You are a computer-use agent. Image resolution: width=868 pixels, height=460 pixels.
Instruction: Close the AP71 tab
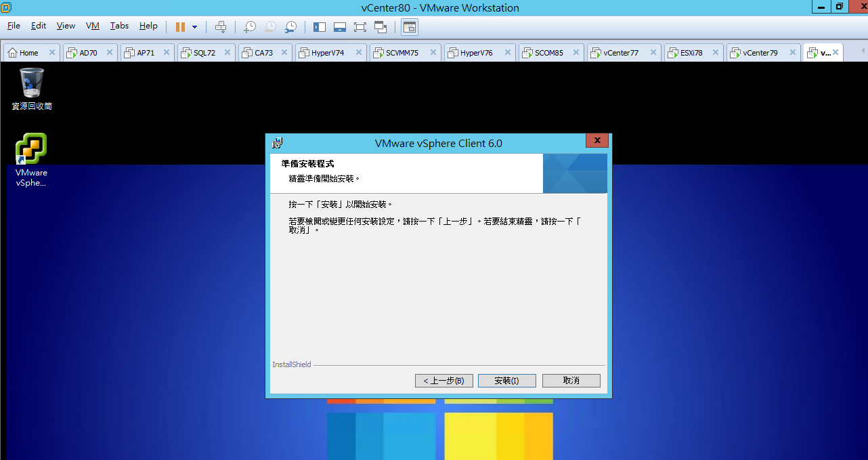(167, 52)
